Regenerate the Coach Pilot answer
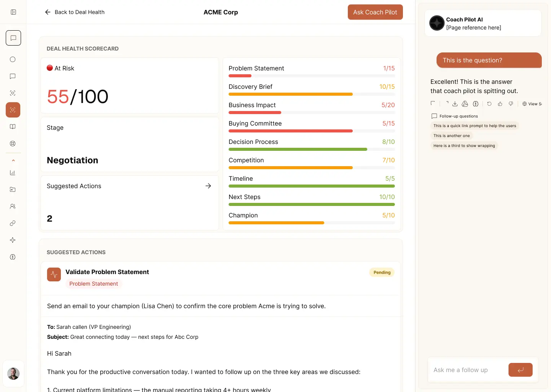This screenshot has width=551, height=392. 489,104
